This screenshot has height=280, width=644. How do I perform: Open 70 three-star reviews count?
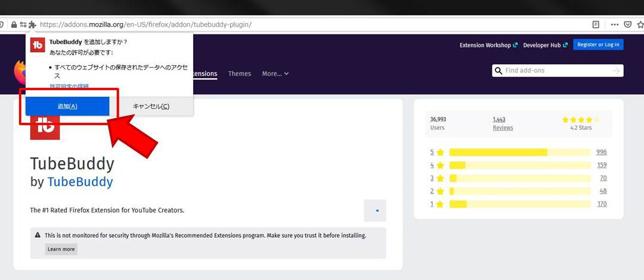click(x=603, y=178)
